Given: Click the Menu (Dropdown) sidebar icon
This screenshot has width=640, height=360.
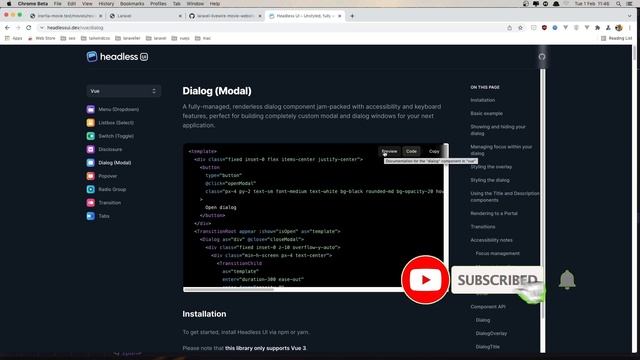Looking at the screenshot, I should point(91,109).
